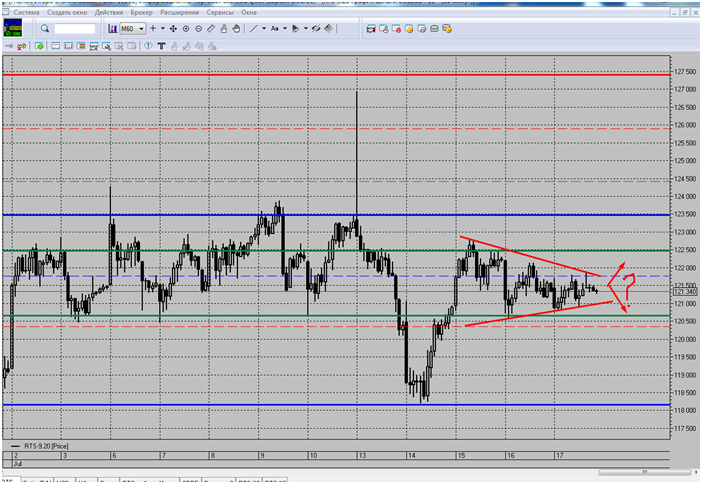Click the green plus add chart icon

(x=39, y=46)
